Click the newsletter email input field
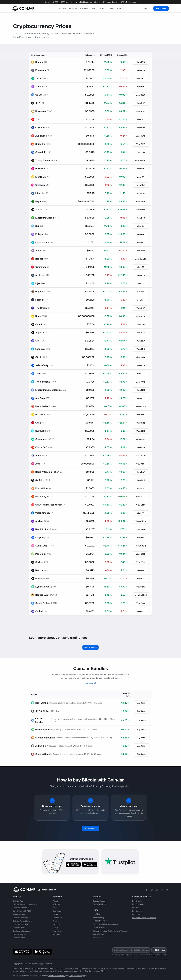Viewport: 181px width, 980px height. point(131,950)
